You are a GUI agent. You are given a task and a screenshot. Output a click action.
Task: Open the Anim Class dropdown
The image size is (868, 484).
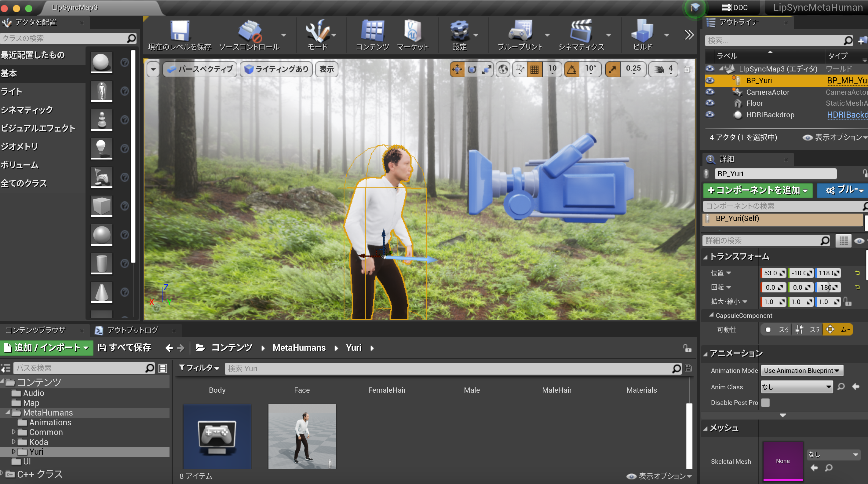coord(797,387)
